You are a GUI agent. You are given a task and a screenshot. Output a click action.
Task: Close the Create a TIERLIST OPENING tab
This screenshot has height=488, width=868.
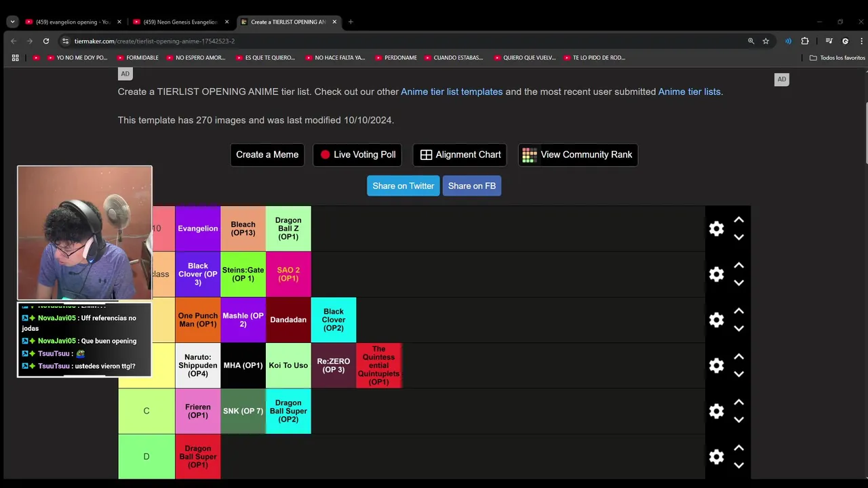tap(334, 22)
